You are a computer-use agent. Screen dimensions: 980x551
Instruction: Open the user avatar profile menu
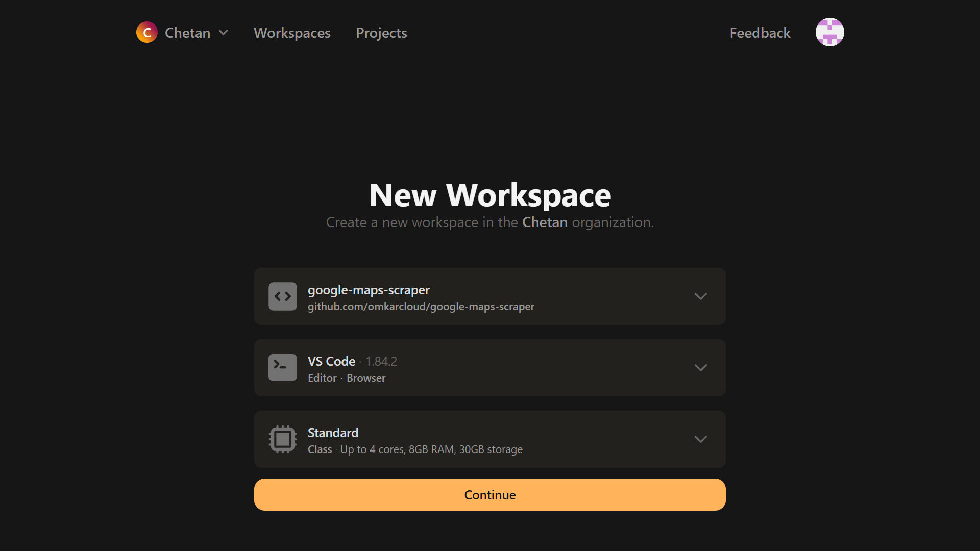(x=829, y=33)
